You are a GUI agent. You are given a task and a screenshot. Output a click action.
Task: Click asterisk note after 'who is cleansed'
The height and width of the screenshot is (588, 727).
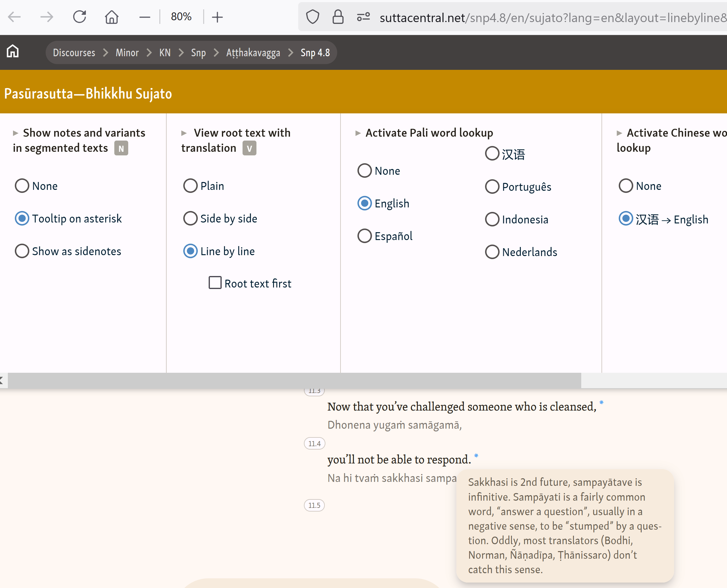point(601,402)
